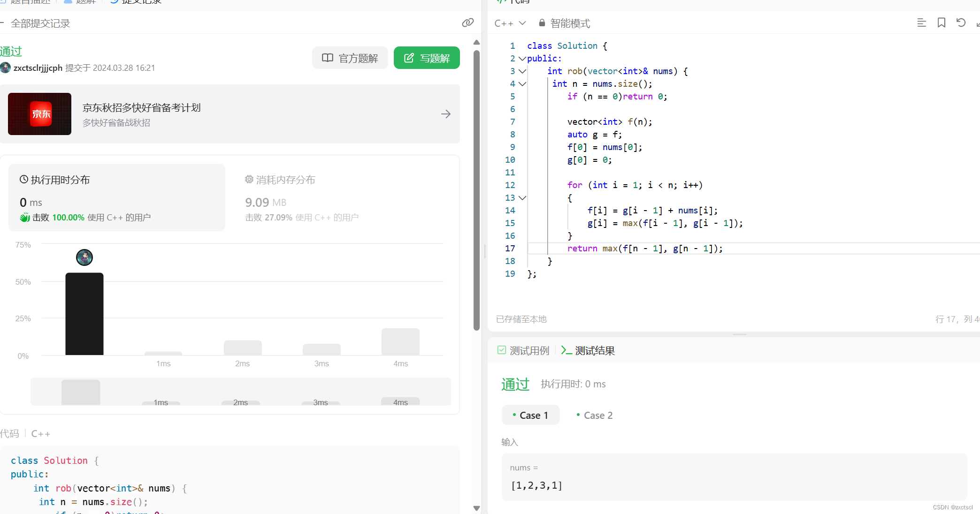
Task: Open the C++ language dropdown
Action: tap(510, 23)
